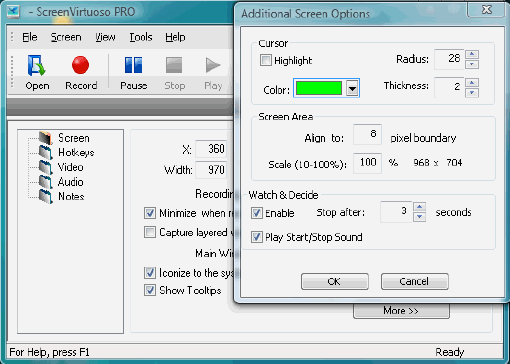Open the Screen menu

(66, 37)
